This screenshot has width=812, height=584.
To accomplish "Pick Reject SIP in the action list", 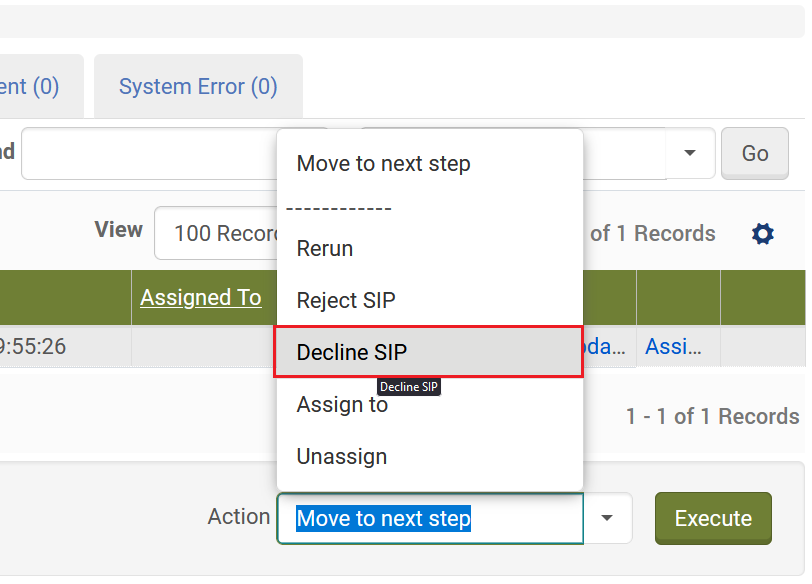I will tap(346, 300).
